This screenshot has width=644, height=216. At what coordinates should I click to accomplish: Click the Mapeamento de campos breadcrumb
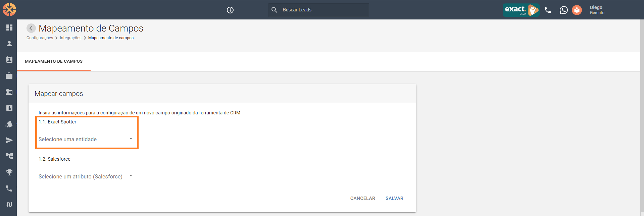(111, 38)
